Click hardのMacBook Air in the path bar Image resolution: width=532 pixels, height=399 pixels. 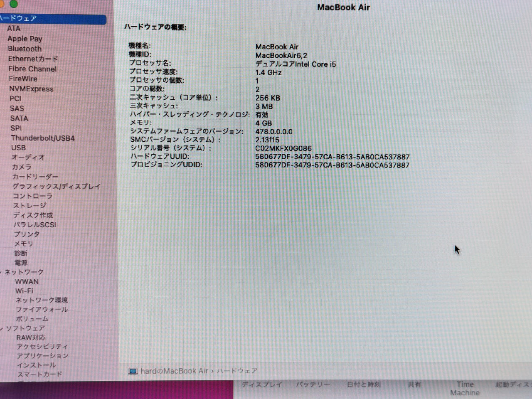click(174, 371)
